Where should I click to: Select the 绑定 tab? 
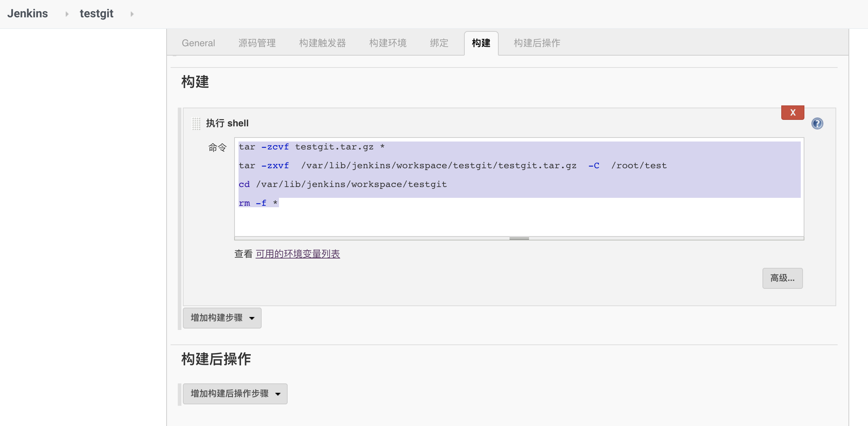pyautogui.click(x=439, y=43)
